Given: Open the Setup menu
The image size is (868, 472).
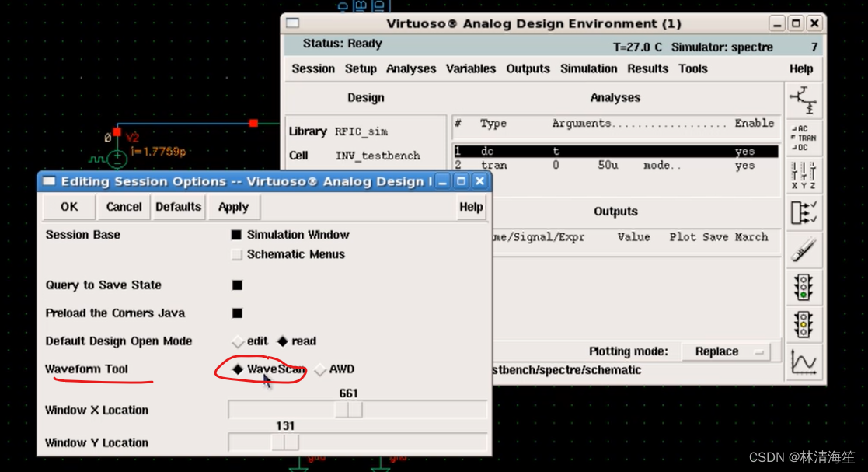Looking at the screenshot, I should click(x=361, y=68).
